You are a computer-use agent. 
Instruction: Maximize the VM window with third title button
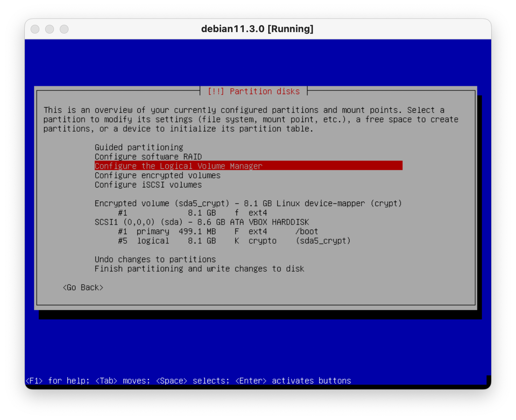[x=64, y=29]
